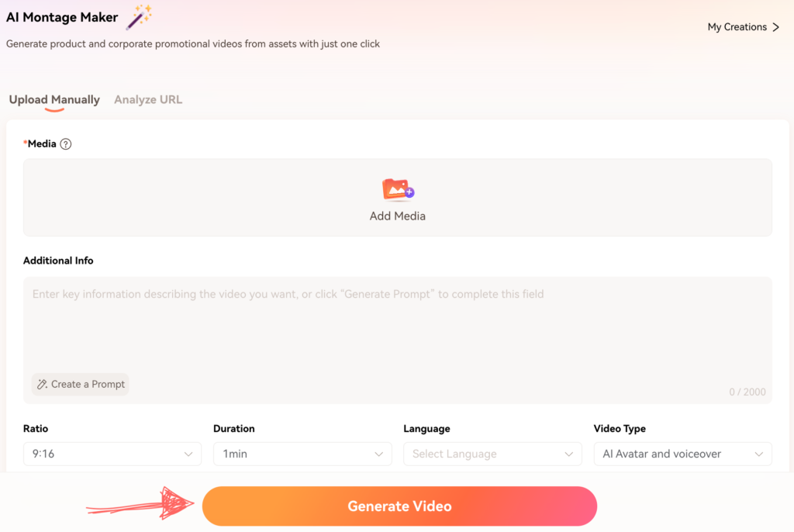This screenshot has width=794, height=532.
Task: Open the Duration 1min dropdown
Action: point(302,454)
